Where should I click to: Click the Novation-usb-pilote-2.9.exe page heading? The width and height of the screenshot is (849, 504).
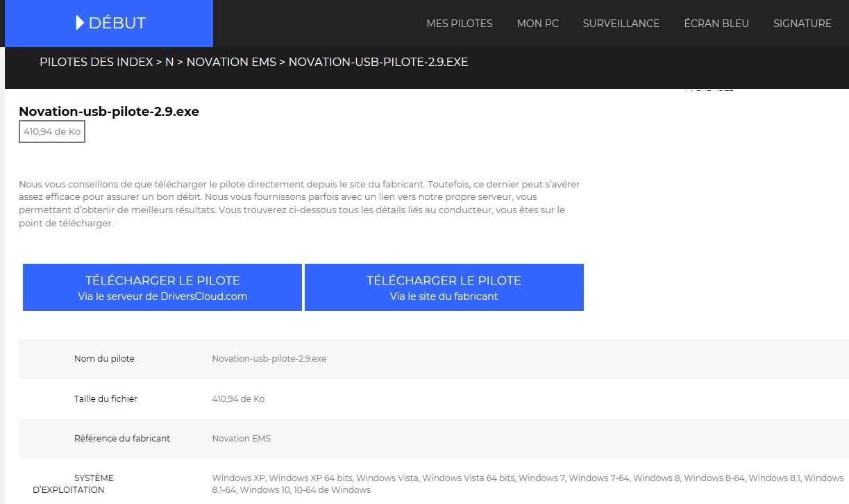[109, 111]
